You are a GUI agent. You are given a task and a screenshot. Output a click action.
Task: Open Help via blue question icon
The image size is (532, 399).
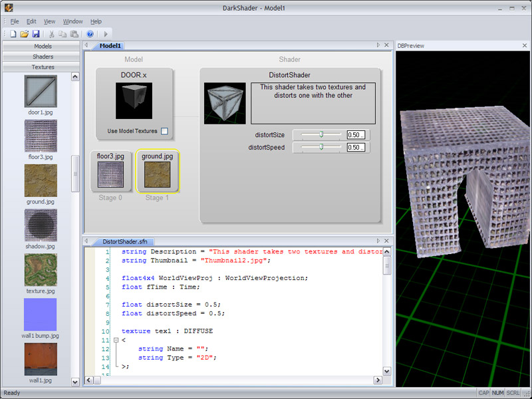90,33
